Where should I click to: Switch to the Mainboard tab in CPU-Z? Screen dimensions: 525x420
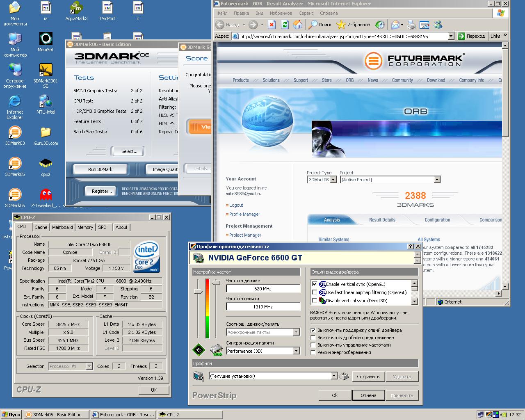pyautogui.click(x=62, y=227)
